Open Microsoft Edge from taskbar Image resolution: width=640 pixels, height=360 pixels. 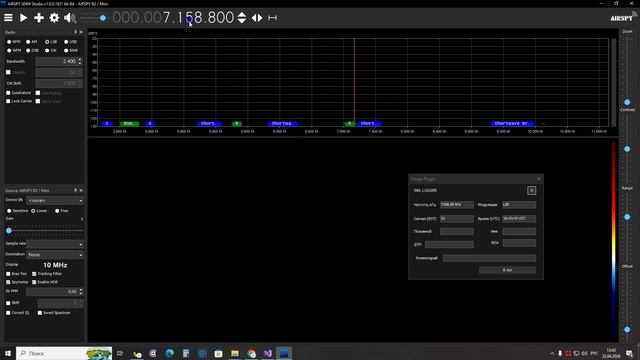click(169, 353)
